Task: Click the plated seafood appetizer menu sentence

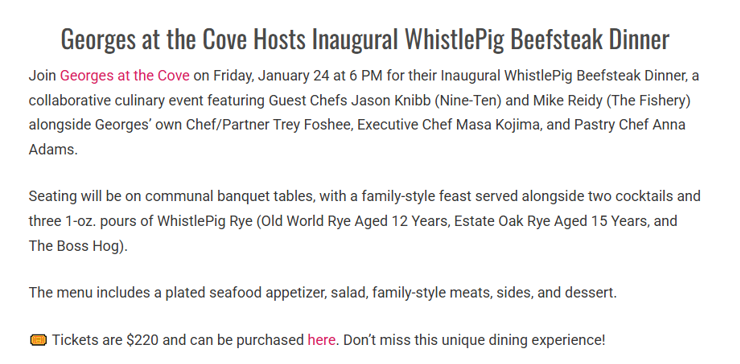Action: click(323, 293)
